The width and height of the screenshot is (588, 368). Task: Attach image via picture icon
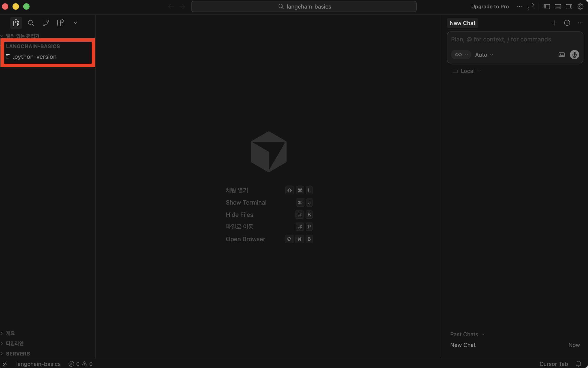561,55
